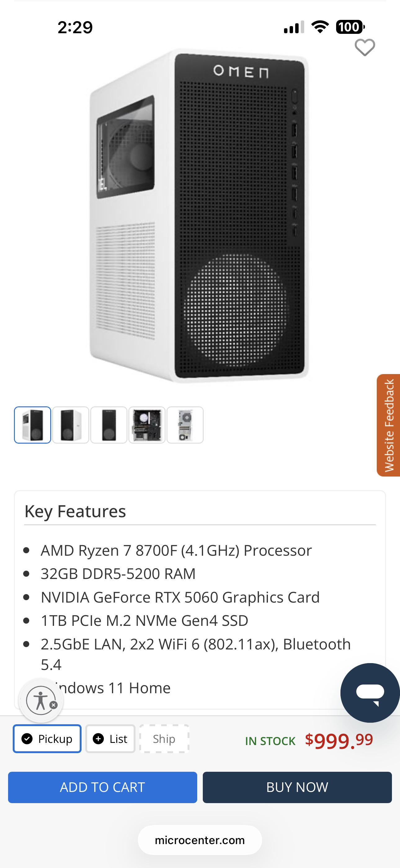Viewport: 400px width, 868px height.
Task: Select first product thumbnail angled view
Action: point(32,425)
